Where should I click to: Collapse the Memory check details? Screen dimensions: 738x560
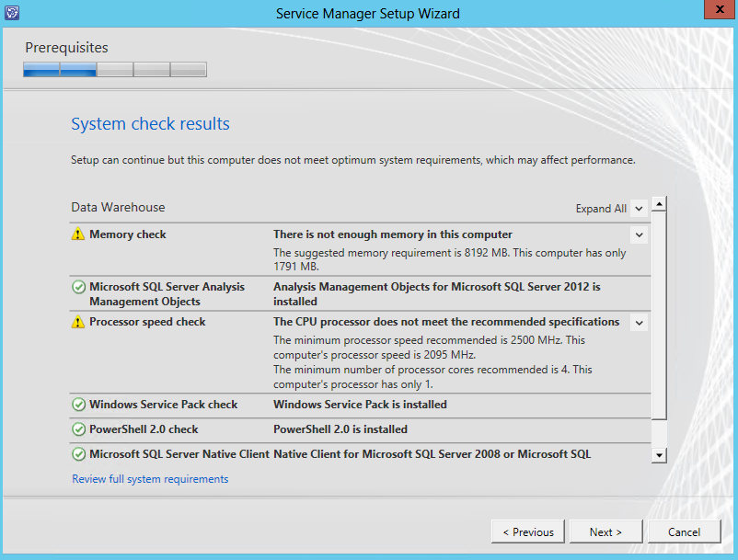coord(639,235)
